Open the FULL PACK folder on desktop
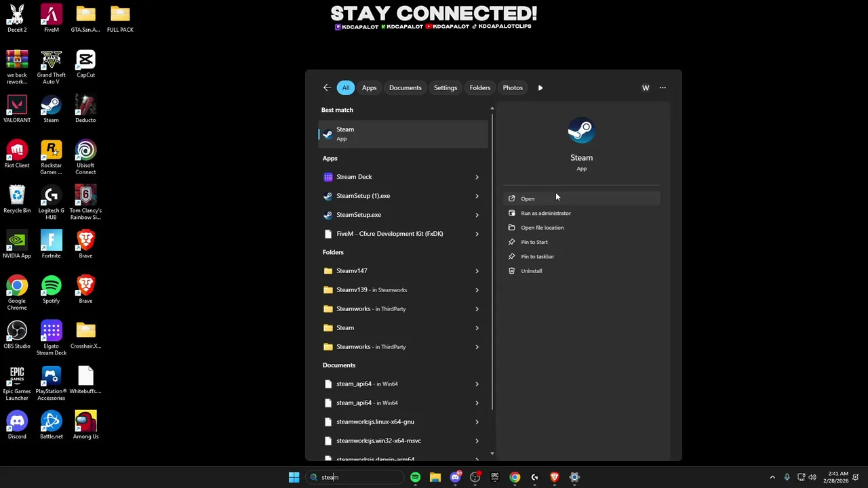868x488 pixels. click(x=120, y=19)
